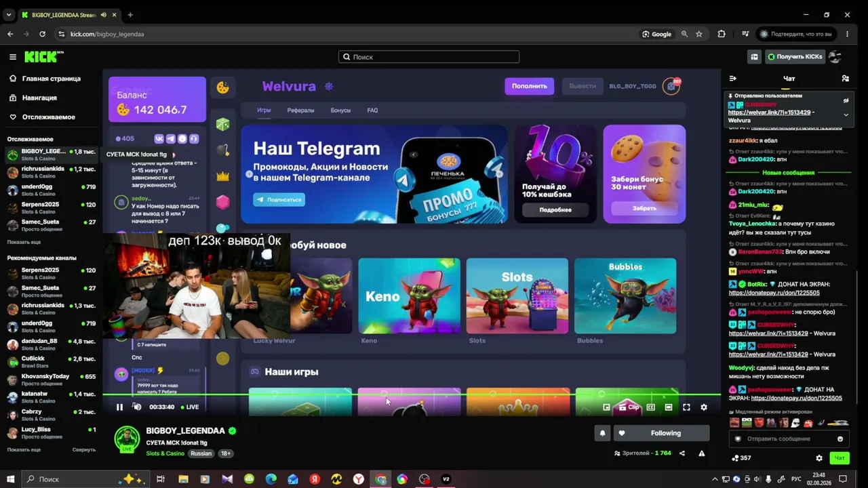The width and height of the screenshot is (868, 488).
Task: Toggle theater mode on the player
Action: click(669, 407)
